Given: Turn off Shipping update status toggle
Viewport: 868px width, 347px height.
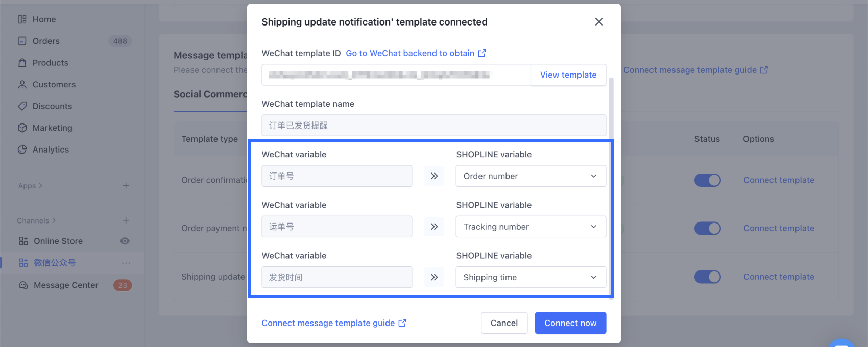Looking at the screenshot, I should (x=707, y=277).
